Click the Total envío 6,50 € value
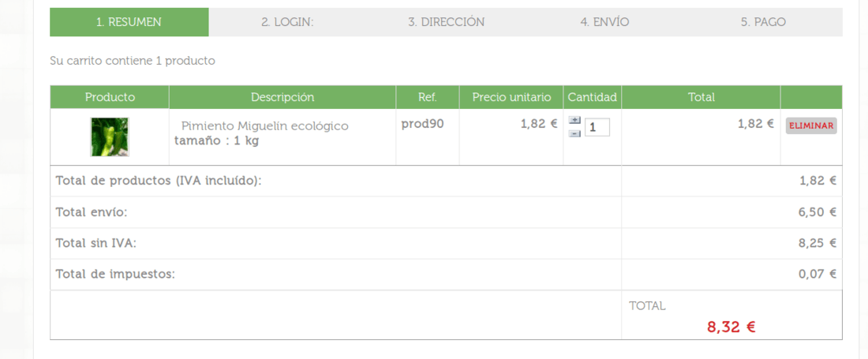Screen dimensions: 868x359 tap(817, 212)
